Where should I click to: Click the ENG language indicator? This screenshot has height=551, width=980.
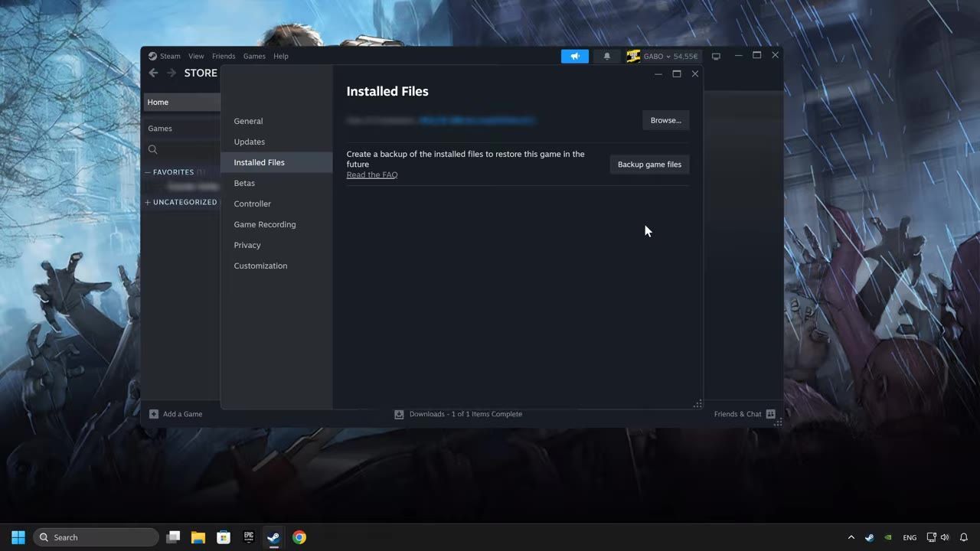click(x=910, y=537)
